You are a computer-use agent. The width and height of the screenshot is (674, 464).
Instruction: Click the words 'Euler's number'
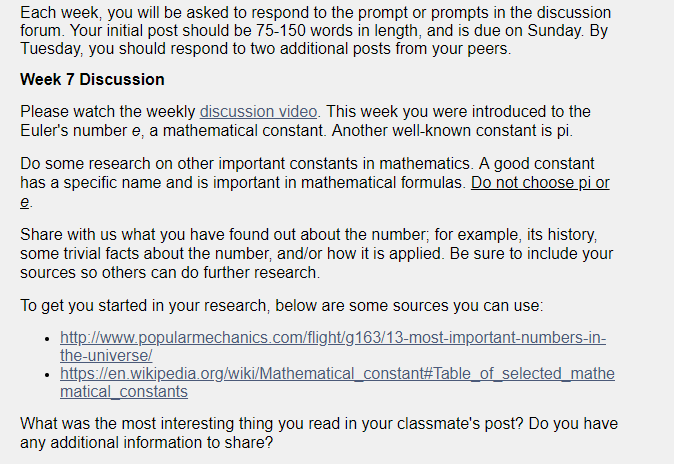74,131
